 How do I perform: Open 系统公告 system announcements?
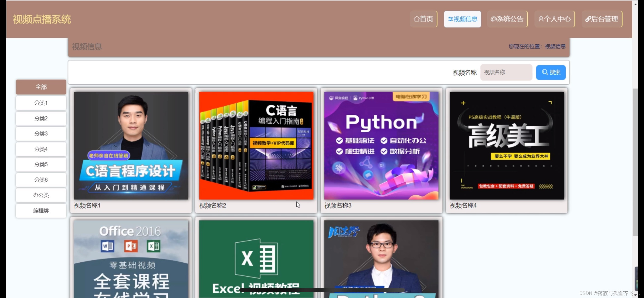[507, 19]
